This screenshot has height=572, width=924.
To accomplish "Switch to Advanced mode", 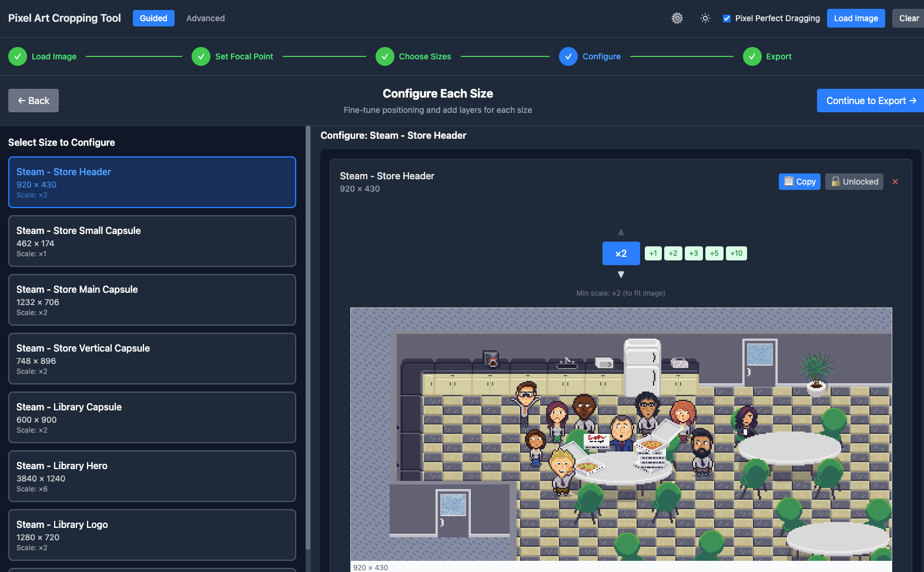I will (205, 18).
